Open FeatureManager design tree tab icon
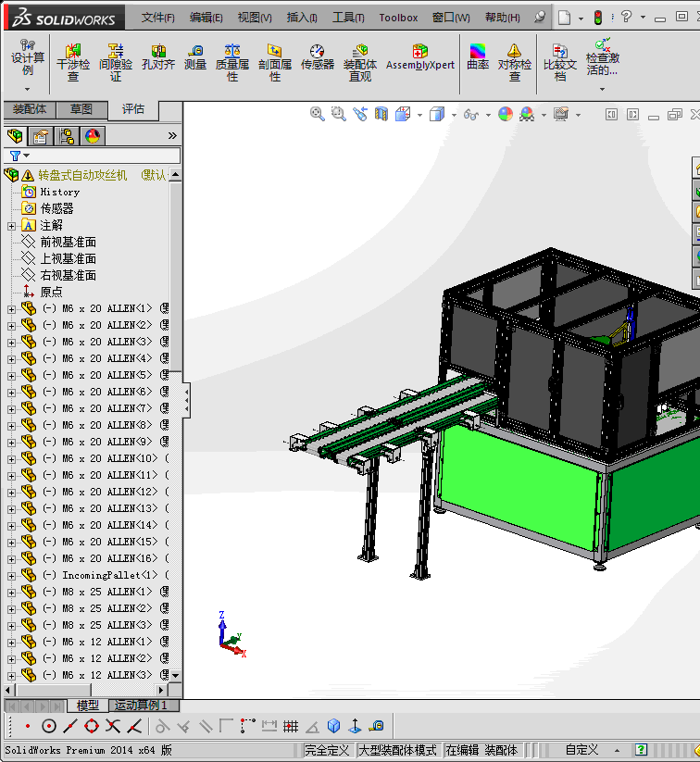This screenshot has width=700, height=762. 15,136
